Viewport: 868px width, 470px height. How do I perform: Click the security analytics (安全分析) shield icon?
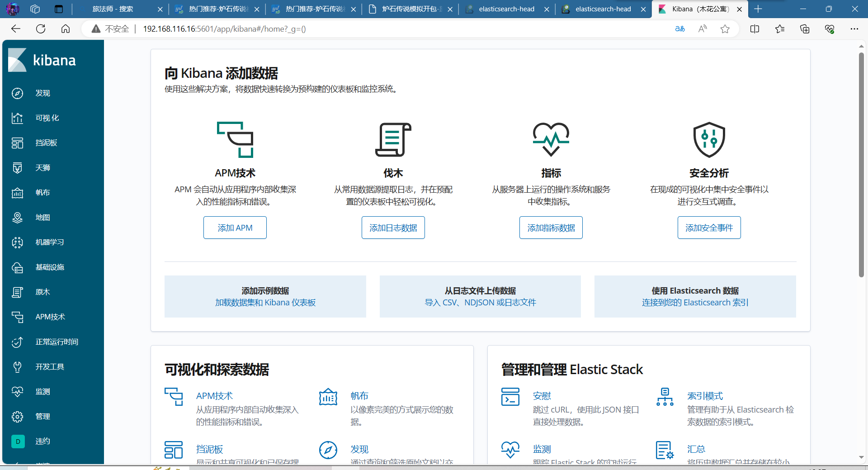709,140
